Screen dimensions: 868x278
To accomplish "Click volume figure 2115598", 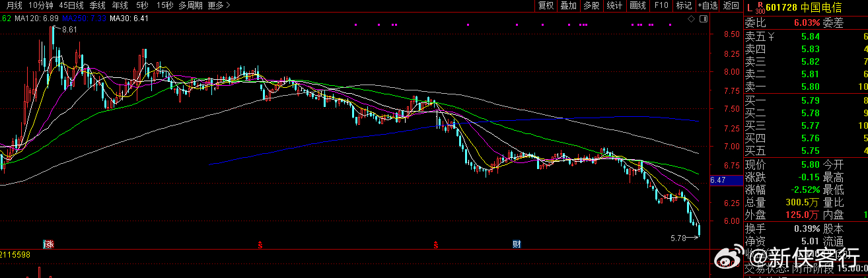I will 15,254.
